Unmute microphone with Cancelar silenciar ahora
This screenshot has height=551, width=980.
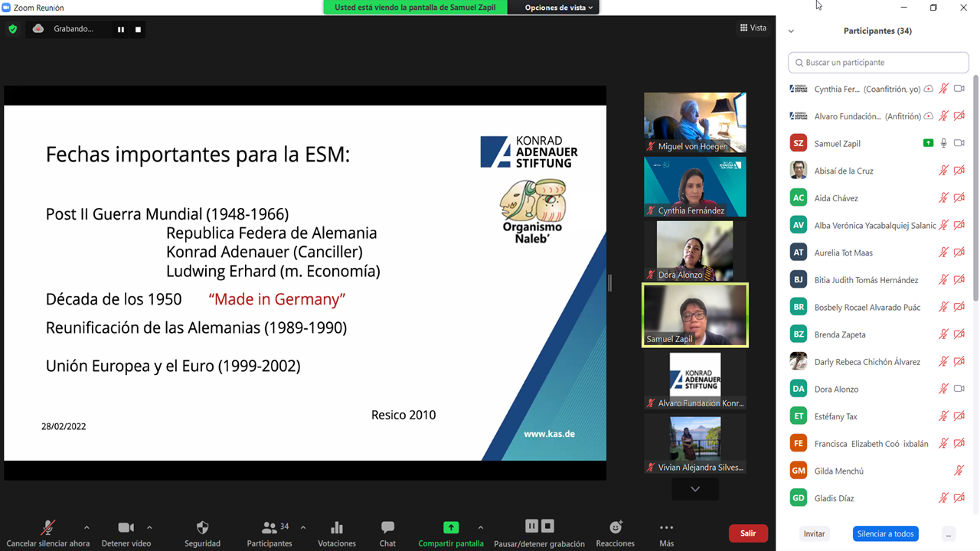(47, 528)
